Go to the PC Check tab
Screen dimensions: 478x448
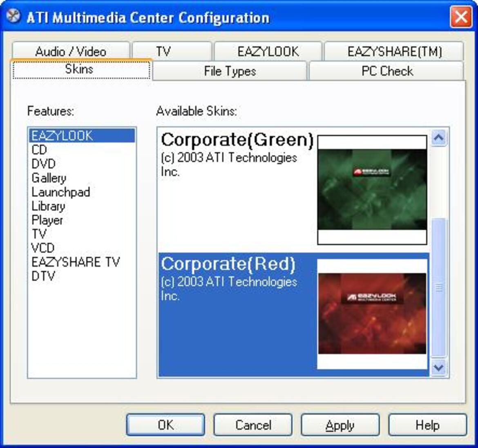(386, 71)
